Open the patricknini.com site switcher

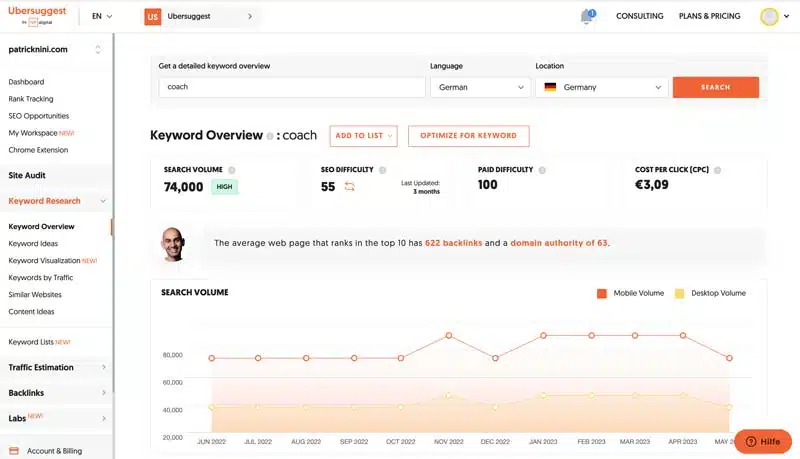pos(55,49)
